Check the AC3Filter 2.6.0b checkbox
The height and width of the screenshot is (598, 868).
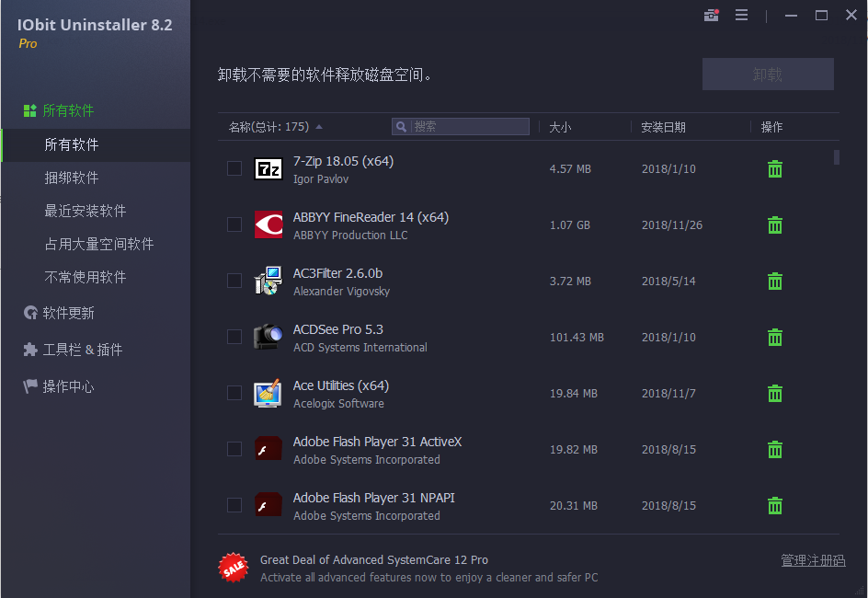234,281
